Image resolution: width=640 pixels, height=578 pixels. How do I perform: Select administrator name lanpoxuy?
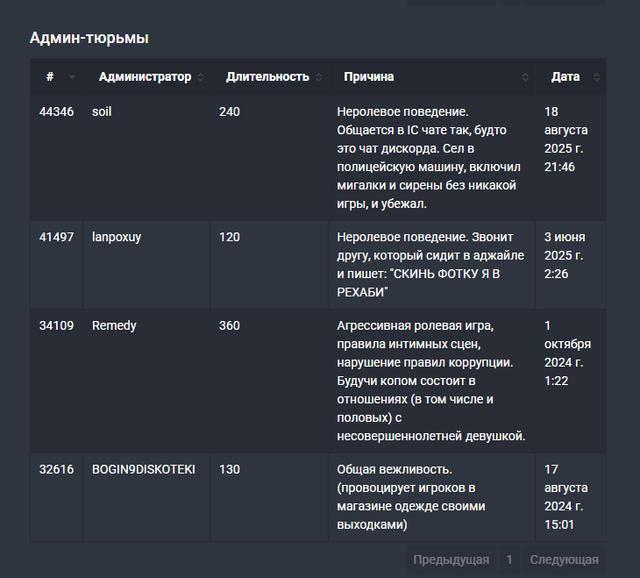point(117,237)
